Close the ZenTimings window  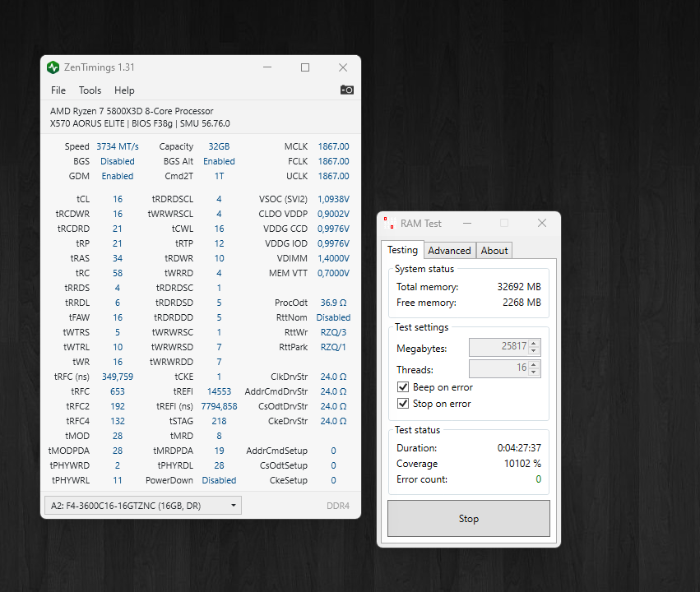click(343, 67)
